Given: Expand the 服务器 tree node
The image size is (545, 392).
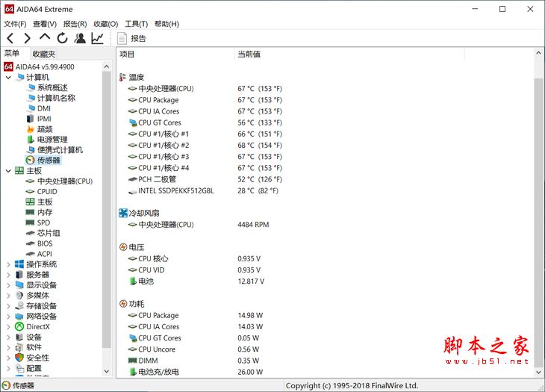Looking at the screenshot, I should (8, 275).
